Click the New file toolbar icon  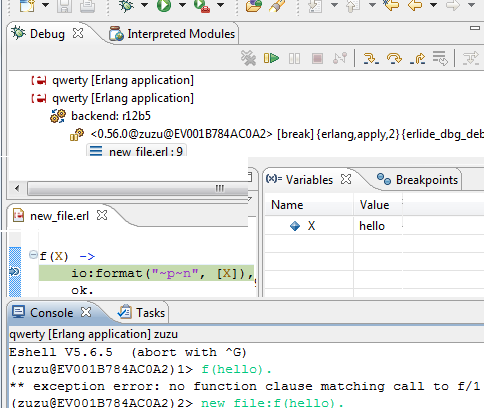(x=27, y=5)
